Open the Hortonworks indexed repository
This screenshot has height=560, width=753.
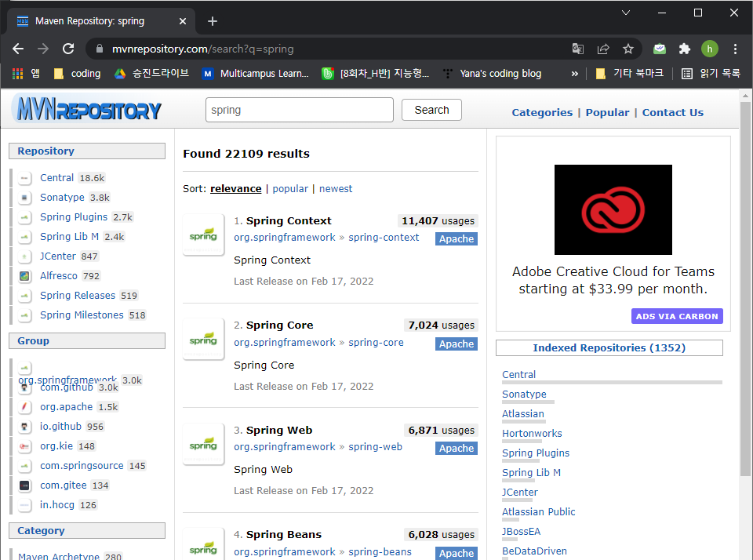[532, 433]
